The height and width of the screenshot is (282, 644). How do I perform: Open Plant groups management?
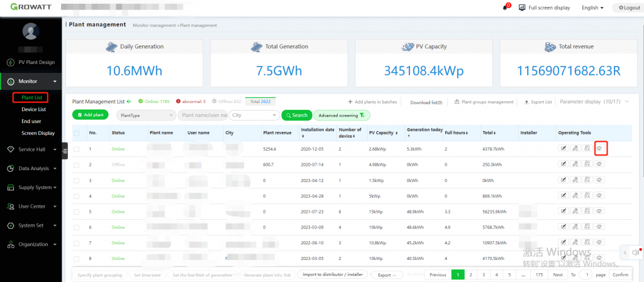[484, 102]
